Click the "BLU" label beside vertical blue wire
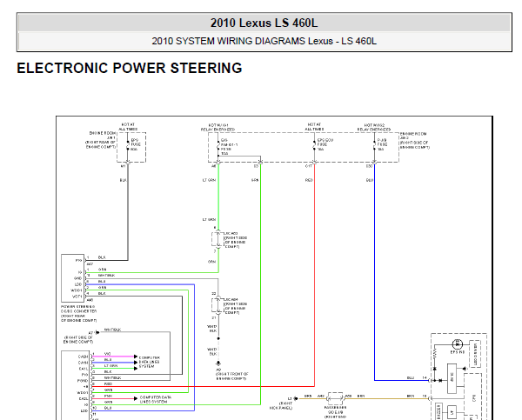This screenshot has width=522, height=420. tap(370, 180)
